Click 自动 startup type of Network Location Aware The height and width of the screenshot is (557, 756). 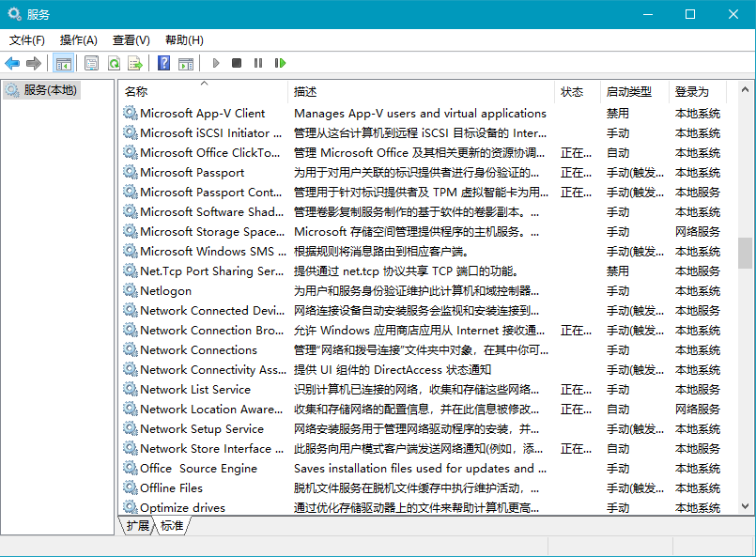618,409
